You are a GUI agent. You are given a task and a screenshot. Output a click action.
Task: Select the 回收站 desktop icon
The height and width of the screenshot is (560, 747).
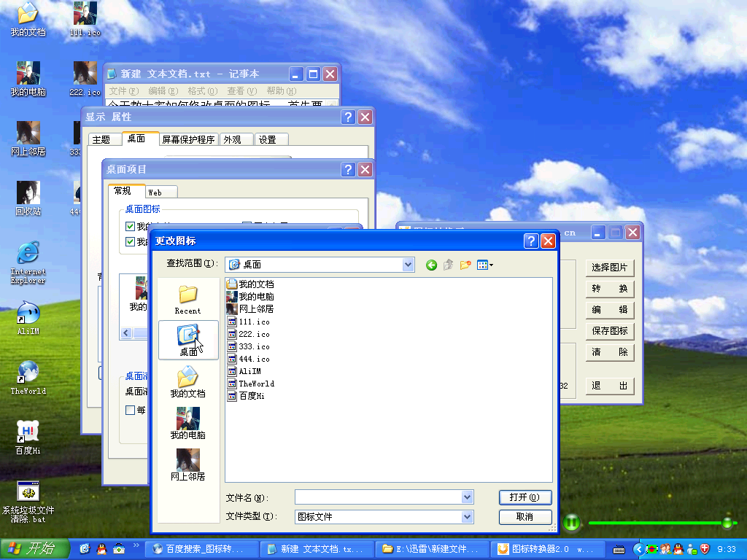point(28,198)
